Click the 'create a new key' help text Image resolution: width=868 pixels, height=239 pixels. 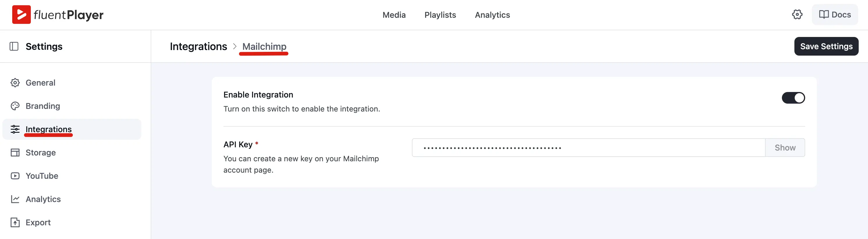pyautogui.click(x=301, y=164)
